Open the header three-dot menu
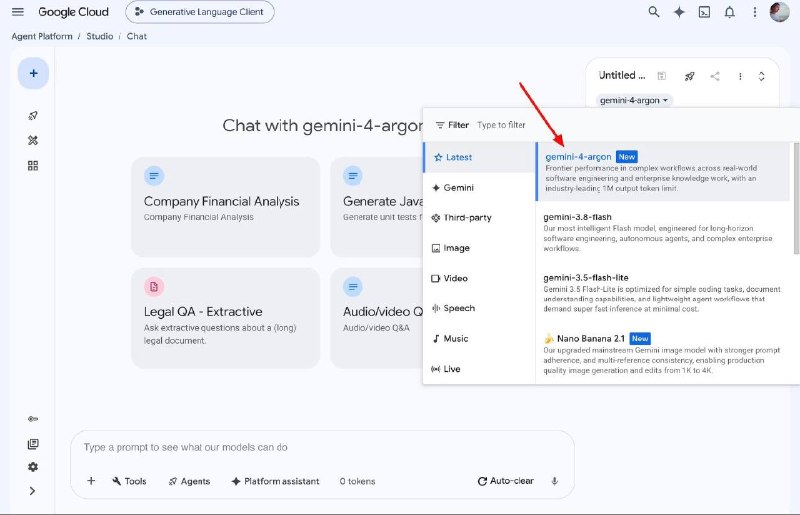The width and height of the screenshot is (800, 515). [755, 12]
